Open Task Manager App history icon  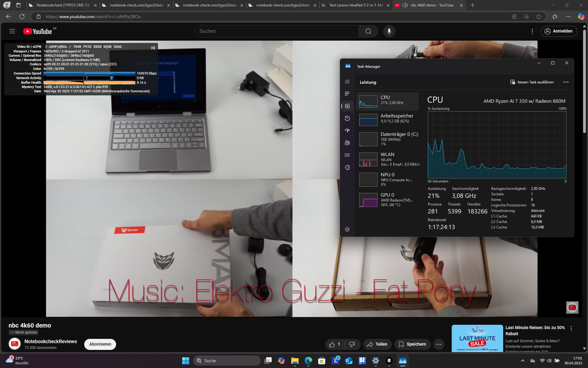click(347, 118)
